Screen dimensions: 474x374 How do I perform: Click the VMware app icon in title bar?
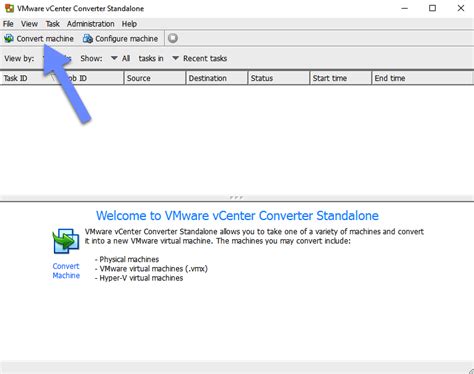coord(9,8)
